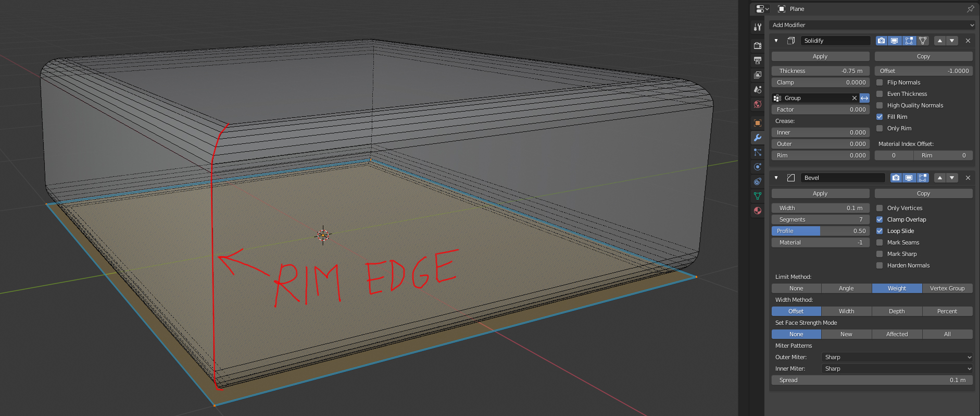Enable Harden Normals checkbox
Image resolution: width=980 pixels, height=416 pixels.
point(880,265)
